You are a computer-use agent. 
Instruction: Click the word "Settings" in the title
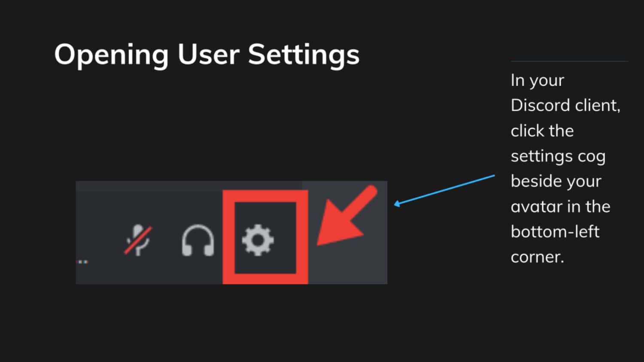[x=304, y=55]
